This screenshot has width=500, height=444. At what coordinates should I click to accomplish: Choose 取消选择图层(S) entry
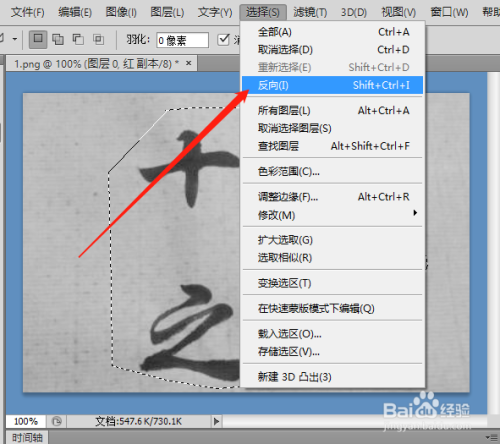(x=332, y=128)
